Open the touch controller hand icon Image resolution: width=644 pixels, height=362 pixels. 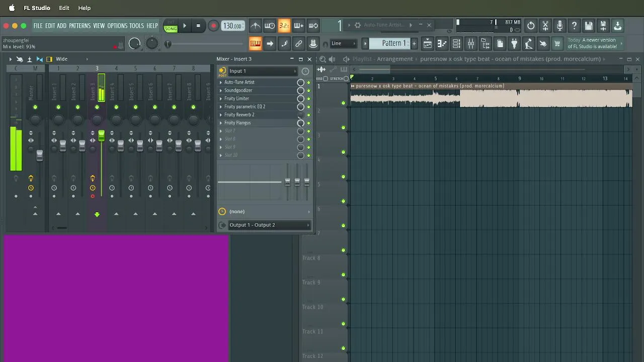543,44
